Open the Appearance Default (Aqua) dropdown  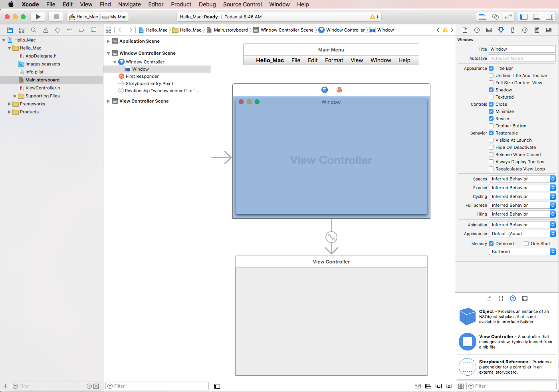coord(553,233)
